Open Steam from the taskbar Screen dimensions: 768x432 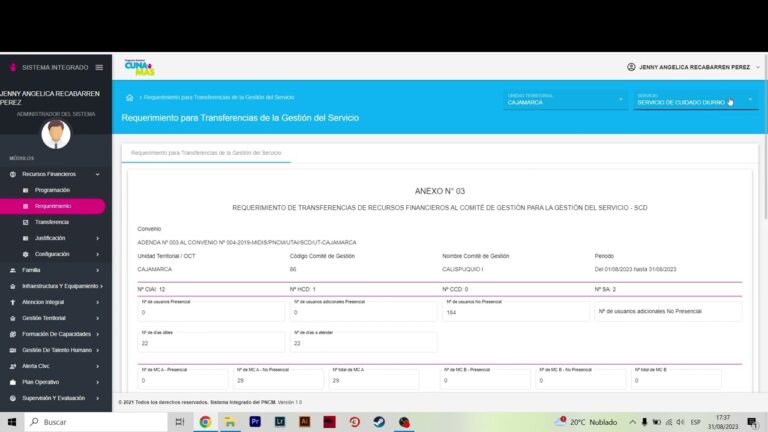[x=379, y=422]
